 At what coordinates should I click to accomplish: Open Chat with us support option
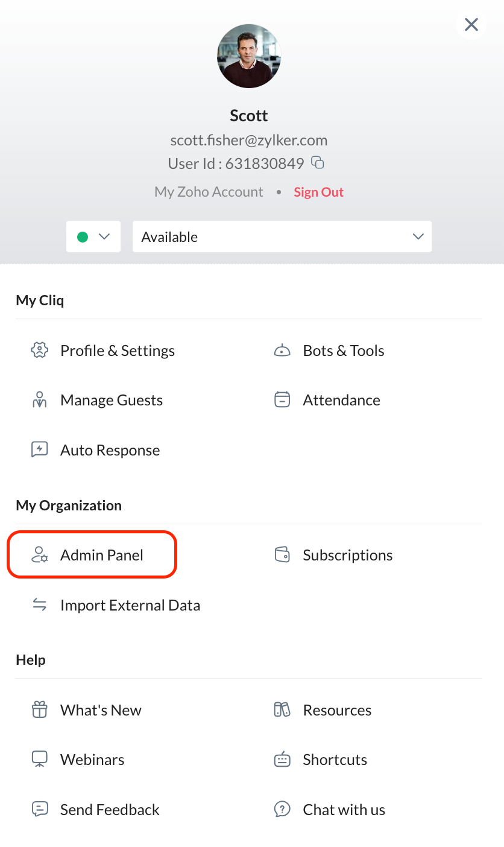344,810
